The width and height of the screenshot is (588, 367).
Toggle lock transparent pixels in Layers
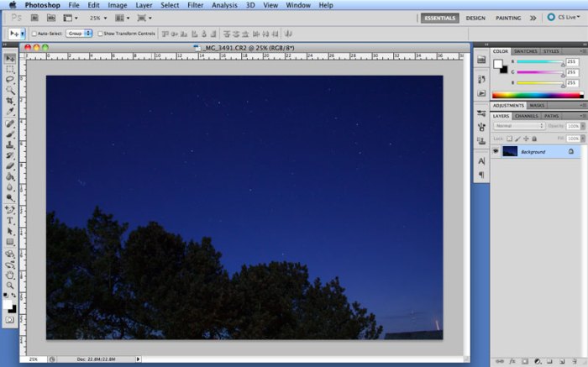click(509, 139)
